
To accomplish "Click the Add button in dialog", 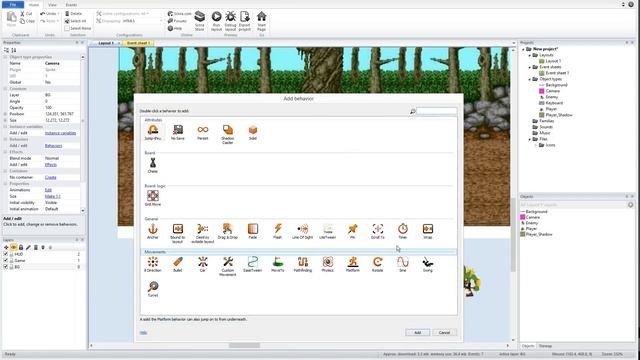I will [x=418, y=333].
